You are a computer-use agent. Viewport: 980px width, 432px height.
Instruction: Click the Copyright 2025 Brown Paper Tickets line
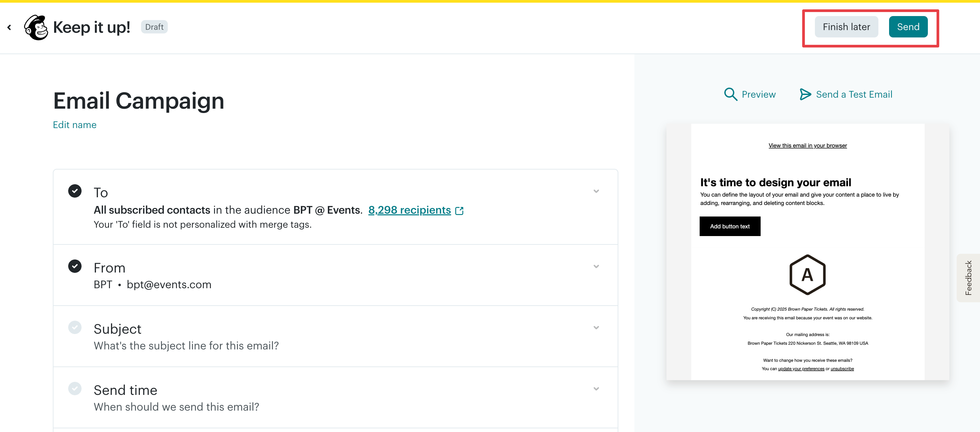(807, 309)
